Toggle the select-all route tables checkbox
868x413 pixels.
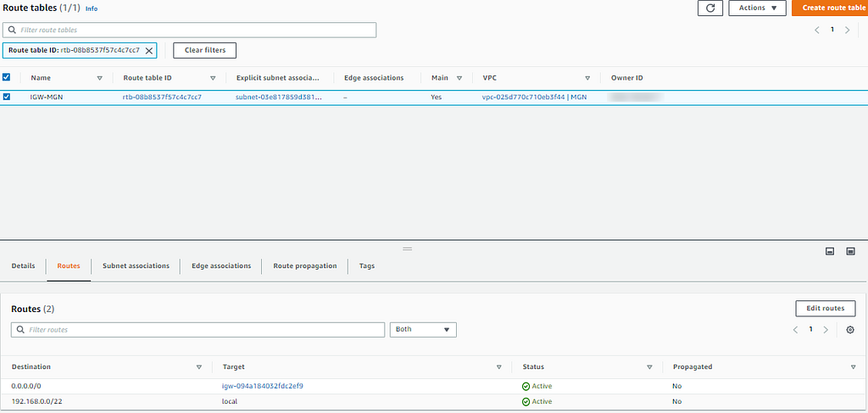coord(7,77)
